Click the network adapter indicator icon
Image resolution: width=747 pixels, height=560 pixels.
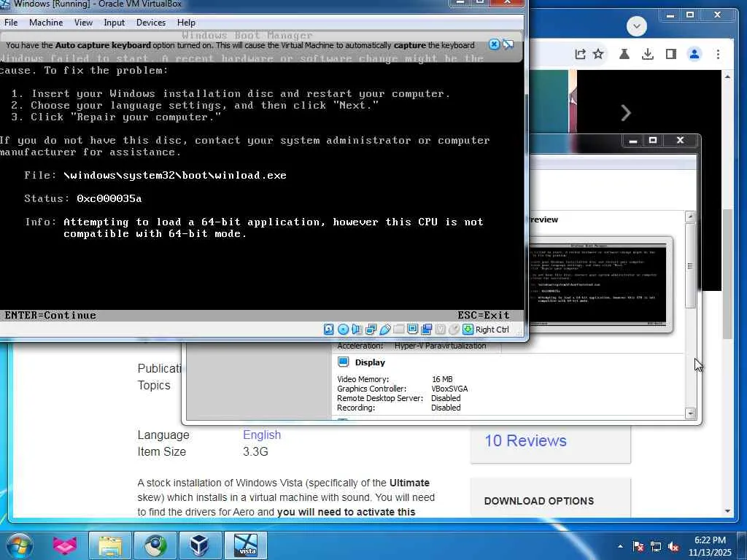371,329
